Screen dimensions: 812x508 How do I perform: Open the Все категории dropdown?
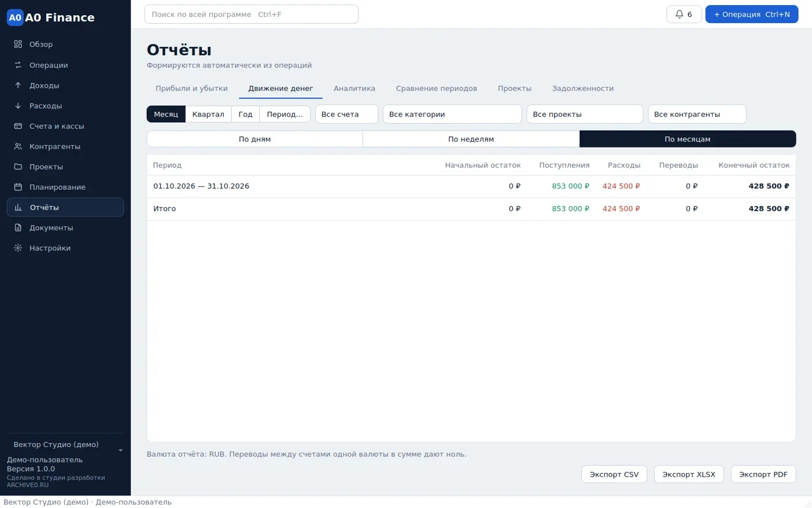point(452,114)
